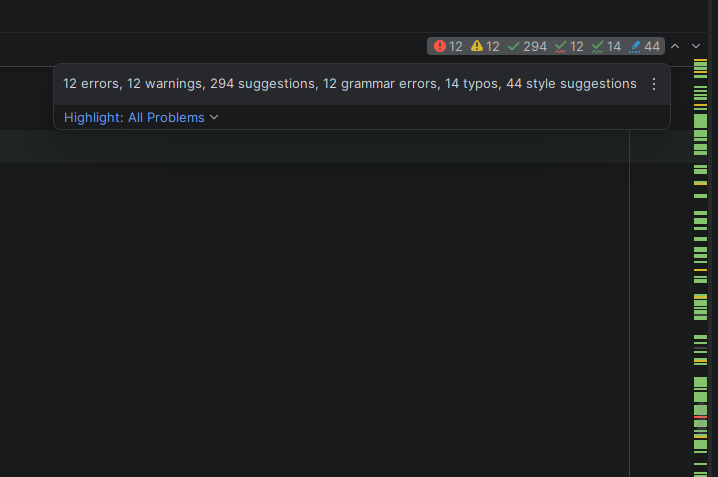Click the grammar errors icon with red squiggle
This screenshot has height=477, width=718.
pyautogui.click(x=561, y=46)
